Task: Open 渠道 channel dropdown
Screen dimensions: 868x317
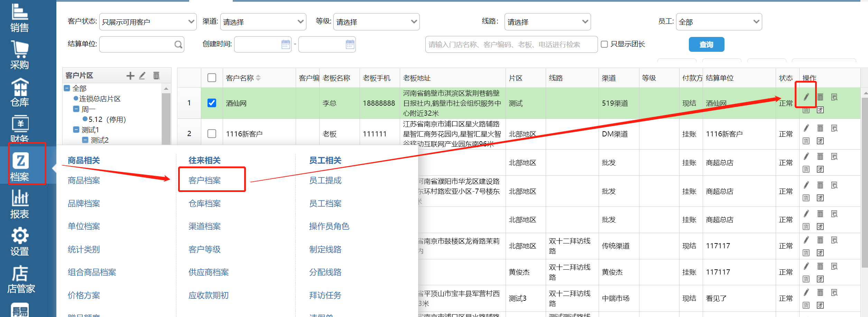Action: click(263, 22)
